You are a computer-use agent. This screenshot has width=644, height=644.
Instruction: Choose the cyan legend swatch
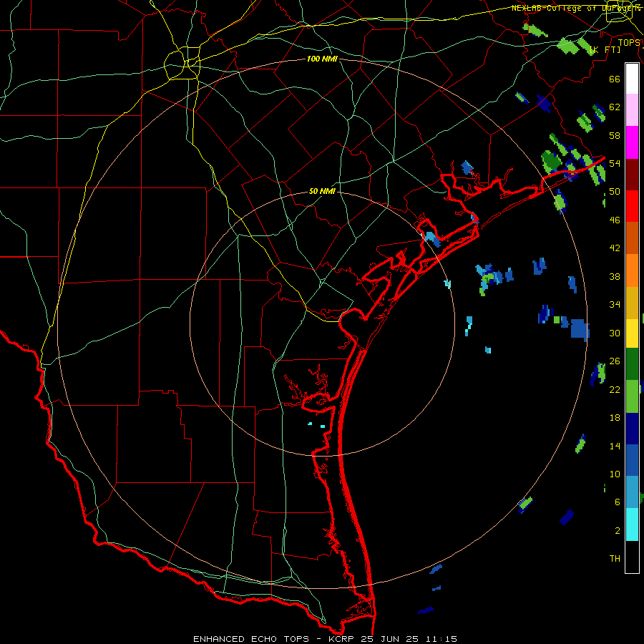[x=632, y=525]
